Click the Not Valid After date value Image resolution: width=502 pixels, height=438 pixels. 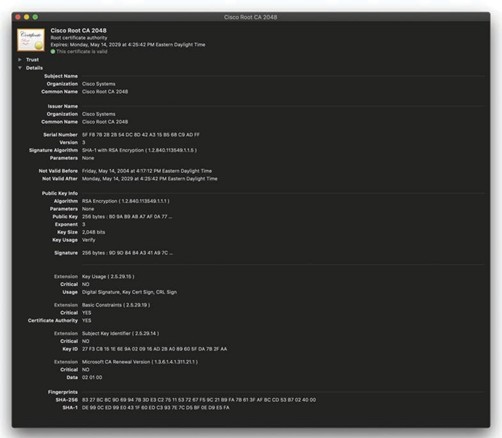(150, 179)
